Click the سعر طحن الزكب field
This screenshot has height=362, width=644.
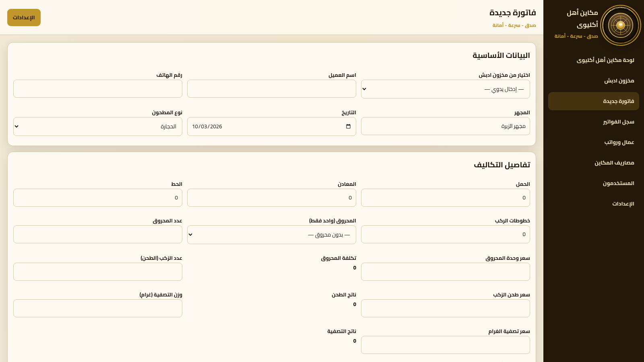coord(446,308)
